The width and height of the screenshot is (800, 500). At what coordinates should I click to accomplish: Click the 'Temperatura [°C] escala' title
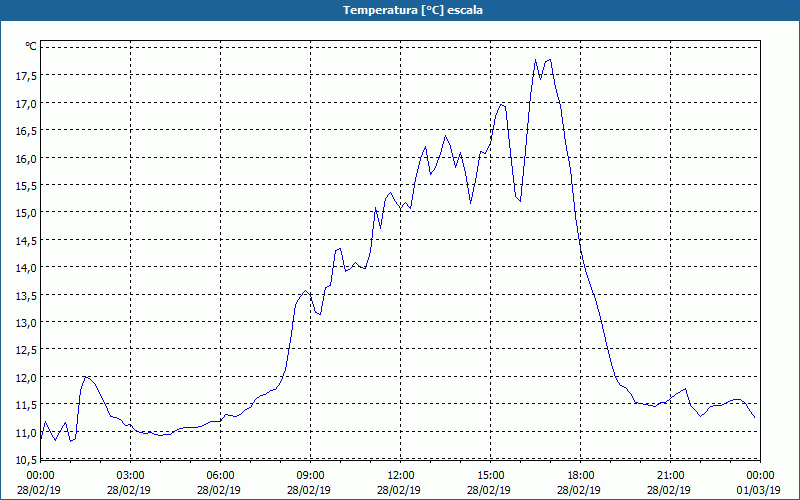[x=413, y=10]
